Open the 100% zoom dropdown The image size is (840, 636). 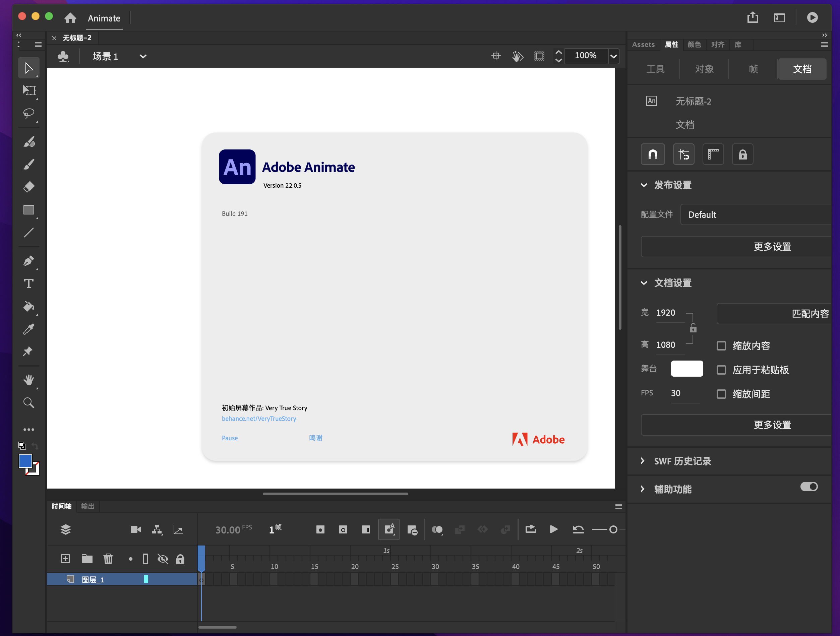click(613, 56)
